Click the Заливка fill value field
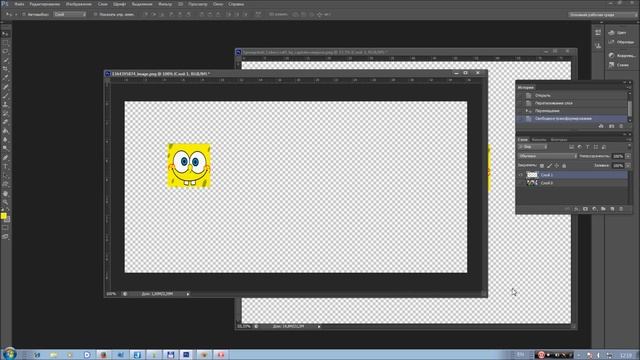640x360 pixels. [618, 165]
